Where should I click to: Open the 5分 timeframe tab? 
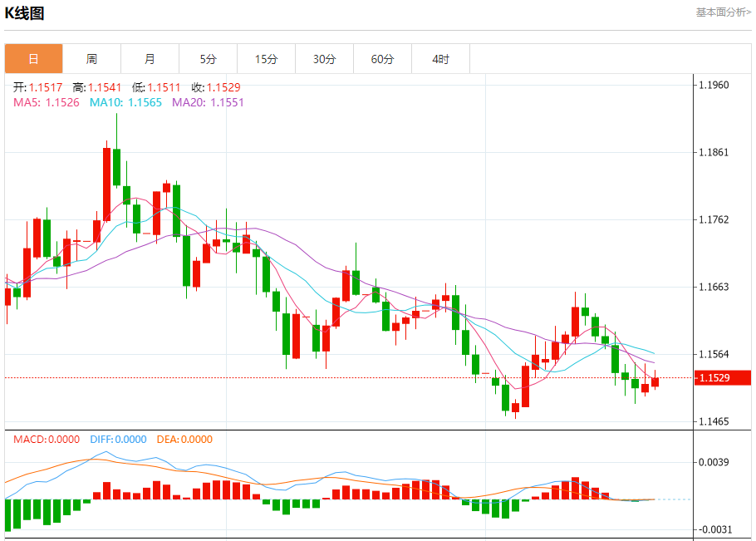209,59
